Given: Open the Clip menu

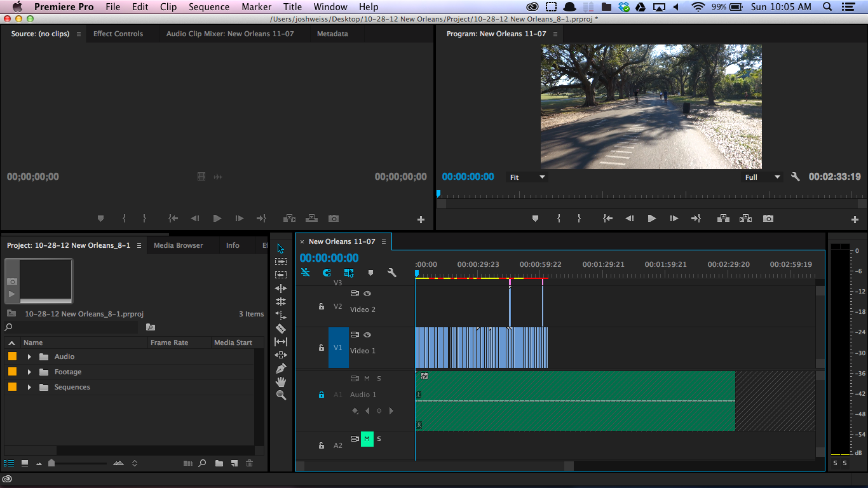Looking at the screenshot, I should 168,7.
